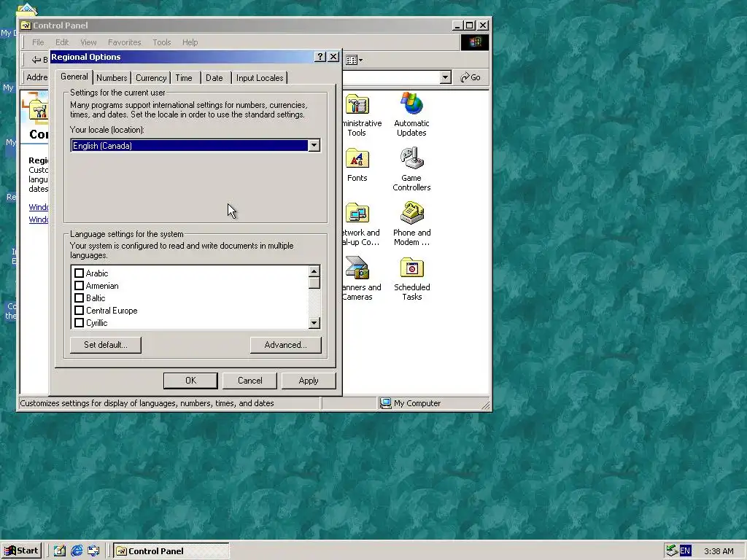Open the Views dropdown arrow in toolbar
747x560 pixels.
point(360,60)
